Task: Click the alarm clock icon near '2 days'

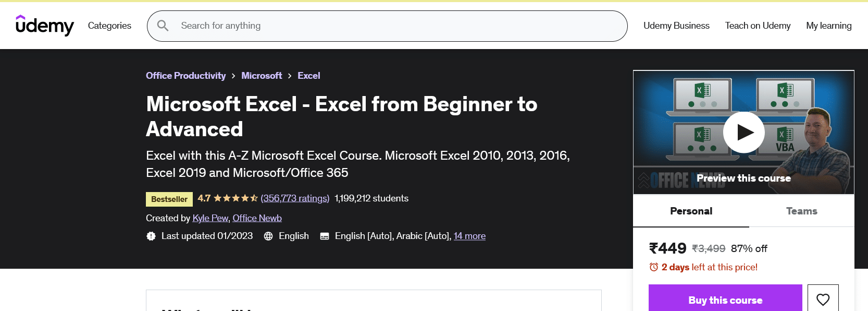Action: (654, 267)
